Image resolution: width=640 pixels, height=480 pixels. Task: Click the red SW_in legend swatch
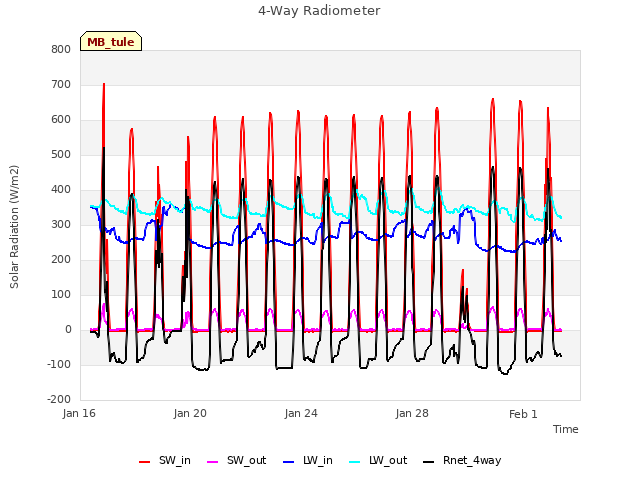tap(144, 462)
